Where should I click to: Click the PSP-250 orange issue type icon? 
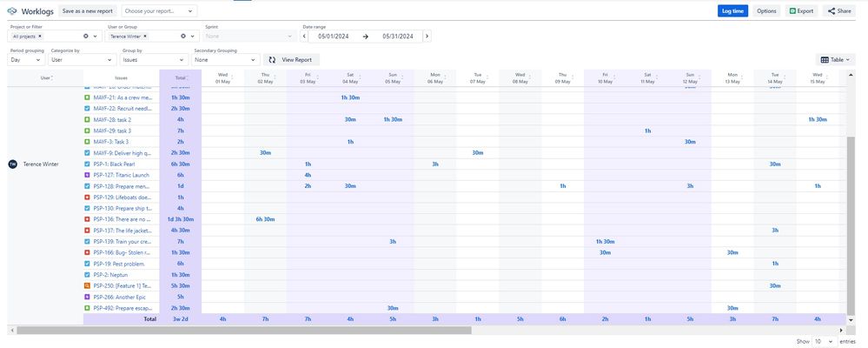click(x=87, y=286)
